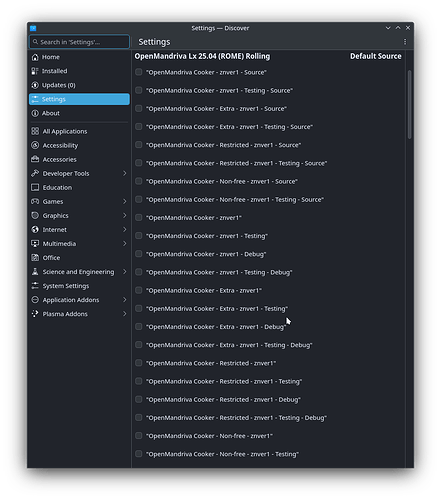The width and height of the screenshot is (441, 500).
Task: Open the Home page
Action: (x=79, y=57)
